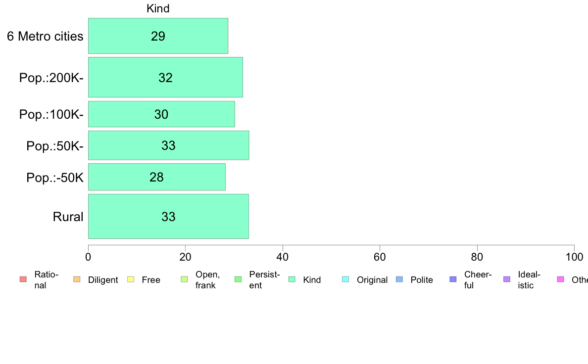Screen dimensions: 588x364
Task: Select the Cheerful legend swatch
Action: (453, 279)
